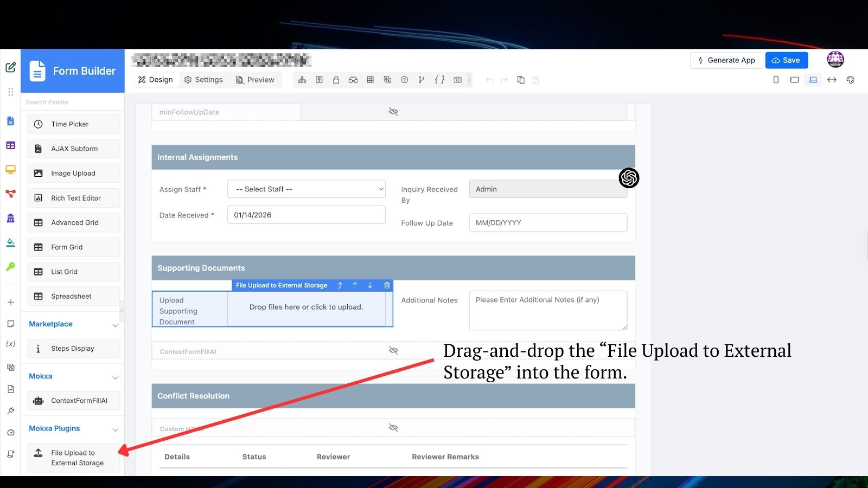The image size is (868, 488).
Task: Click the camera screenshot icon in toolbar
Action: point(457,80)
